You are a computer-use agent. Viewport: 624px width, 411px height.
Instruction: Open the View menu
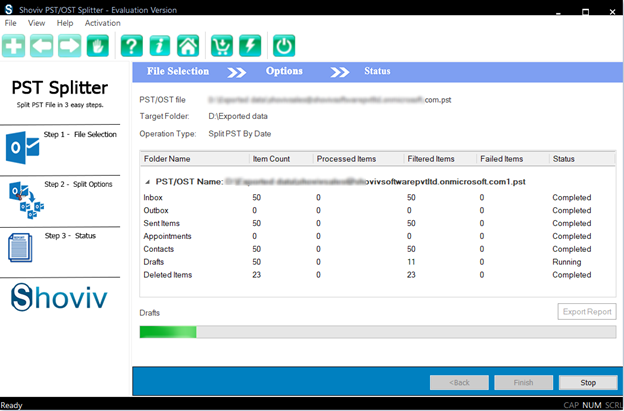click(36, 23)
